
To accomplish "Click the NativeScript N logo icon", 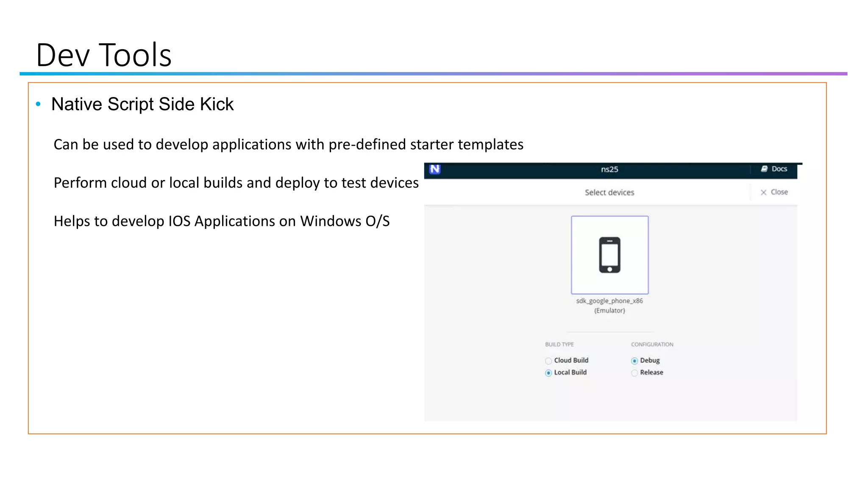I will tap(435, 169).
